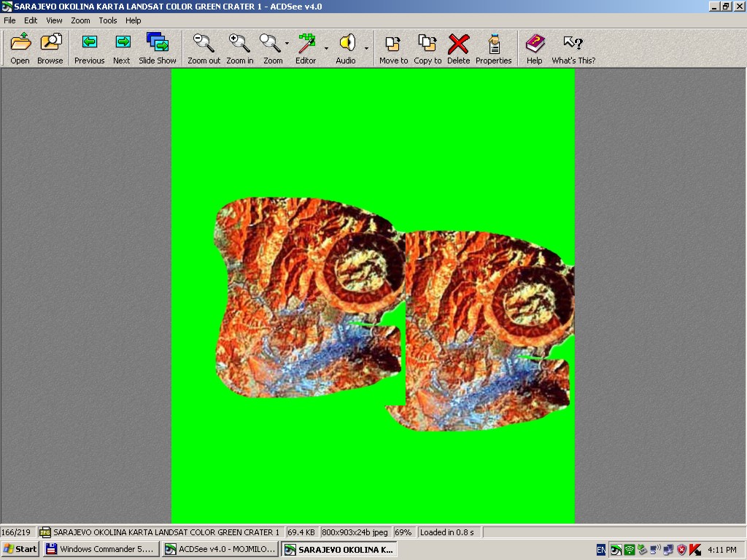Open the Browse tool

(50, 49)
